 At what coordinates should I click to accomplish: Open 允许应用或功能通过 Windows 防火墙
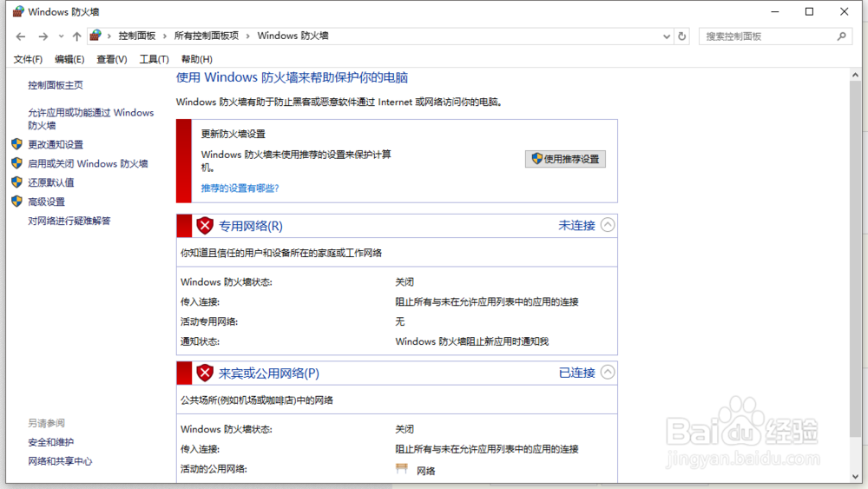click(x=91, y=119)
